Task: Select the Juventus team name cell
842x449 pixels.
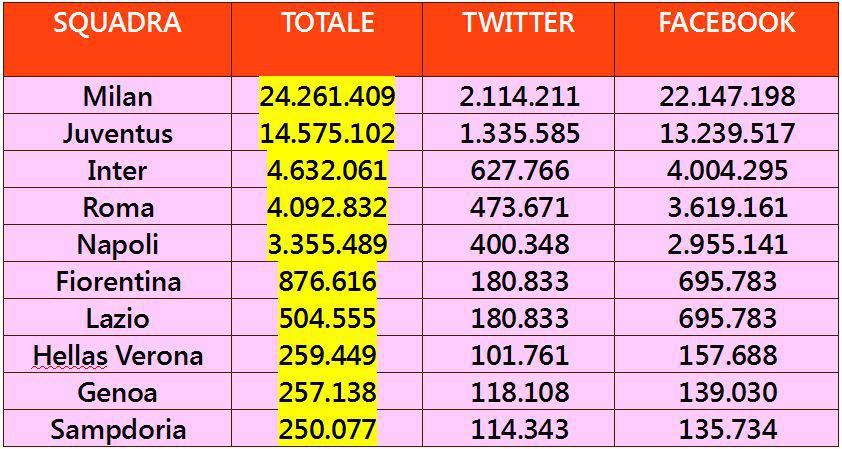Action: (x=118, y=133)
